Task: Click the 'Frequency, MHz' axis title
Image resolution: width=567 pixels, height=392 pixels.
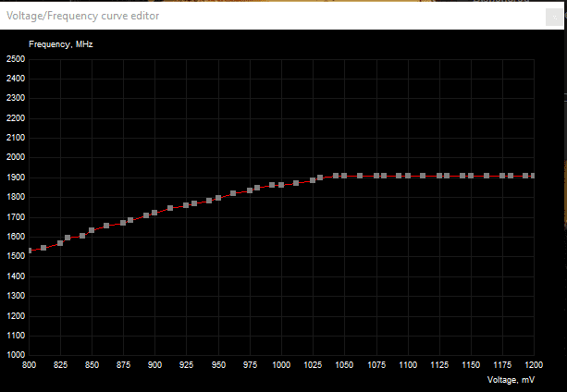Action: point(61,44)
